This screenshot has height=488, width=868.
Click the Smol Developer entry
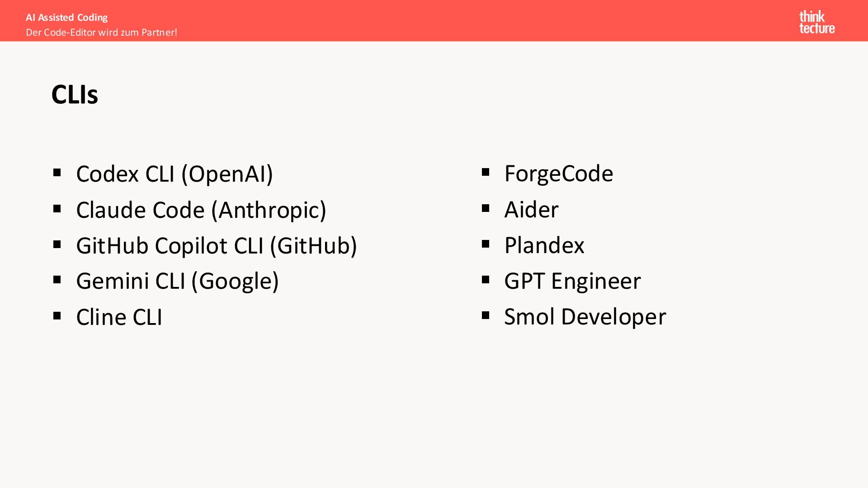click(585, 317)
